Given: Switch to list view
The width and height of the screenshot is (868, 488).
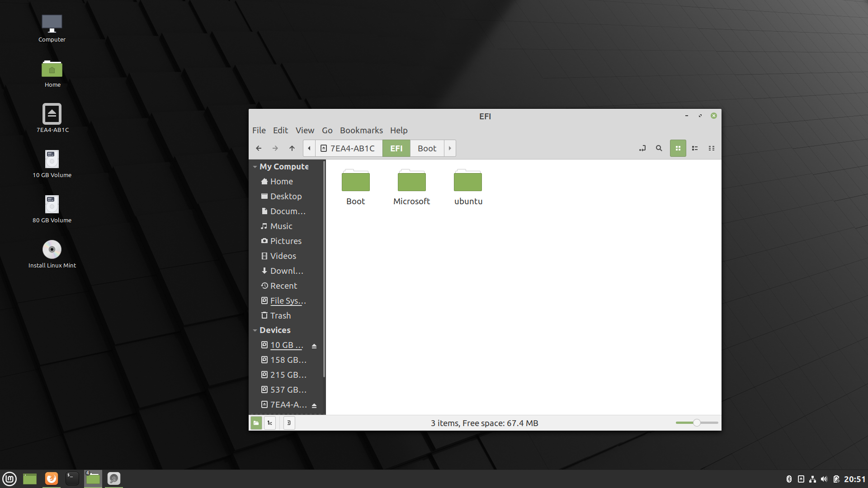Looking at the screenshot, I should click(x=695, y=148).
